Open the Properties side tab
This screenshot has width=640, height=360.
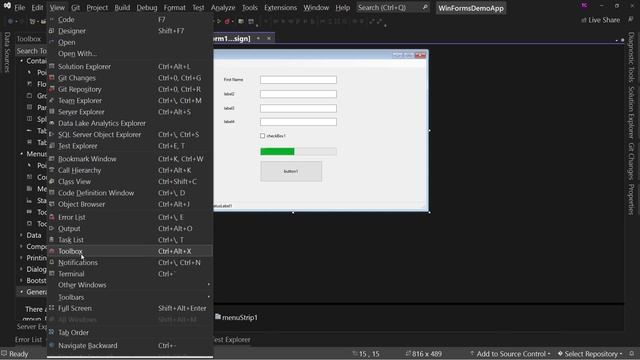click(x=631, y=199)
